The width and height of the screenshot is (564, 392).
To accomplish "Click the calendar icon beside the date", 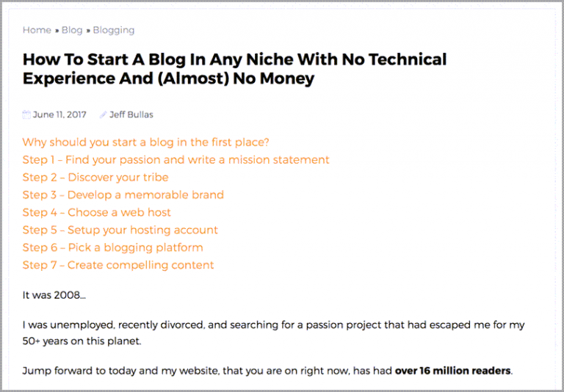I will coord(26,115).
